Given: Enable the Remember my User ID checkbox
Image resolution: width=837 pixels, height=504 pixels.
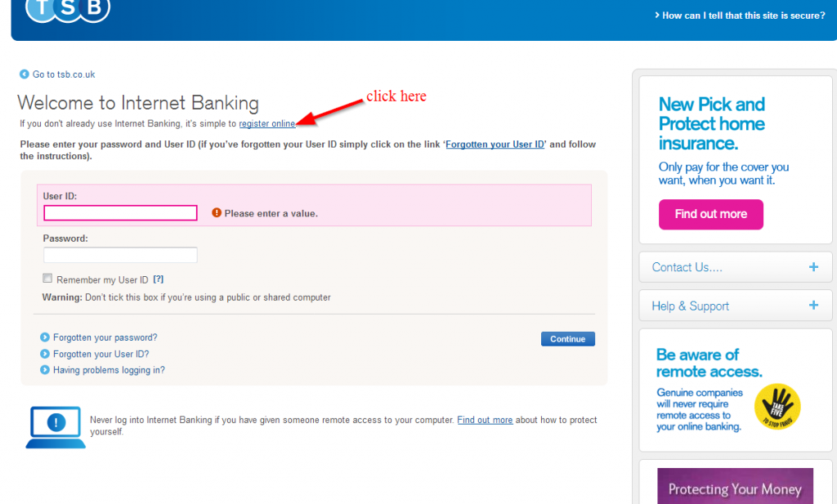Looking at the screenshot, I should (47, 278).
